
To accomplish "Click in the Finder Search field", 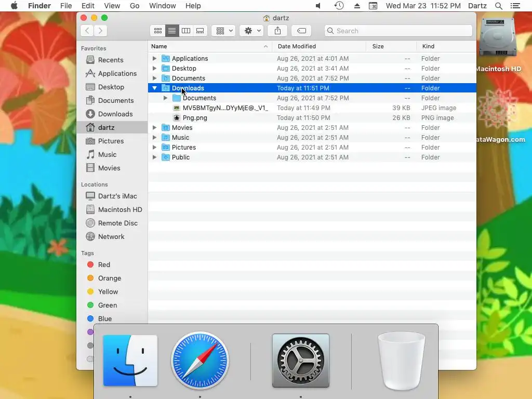I will point(398,31).
